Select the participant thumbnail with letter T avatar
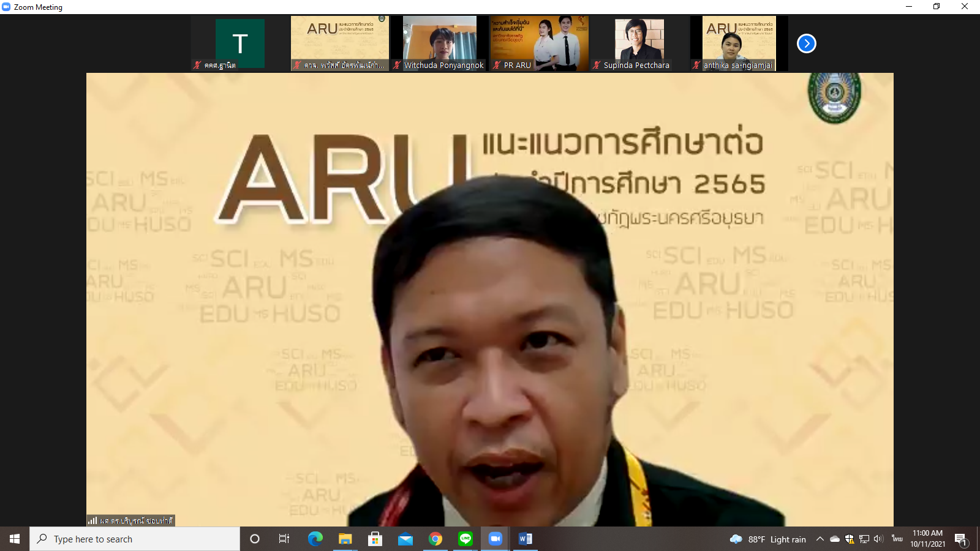 239,43
